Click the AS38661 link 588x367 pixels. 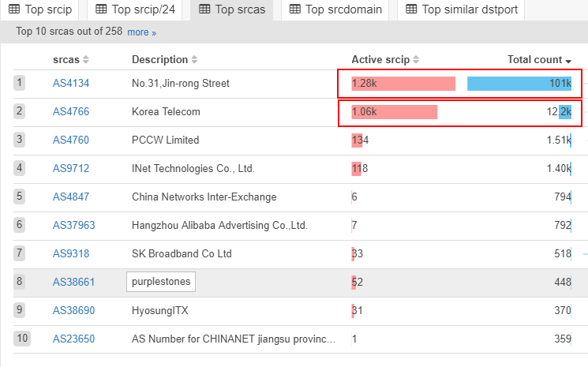point(73,282)
